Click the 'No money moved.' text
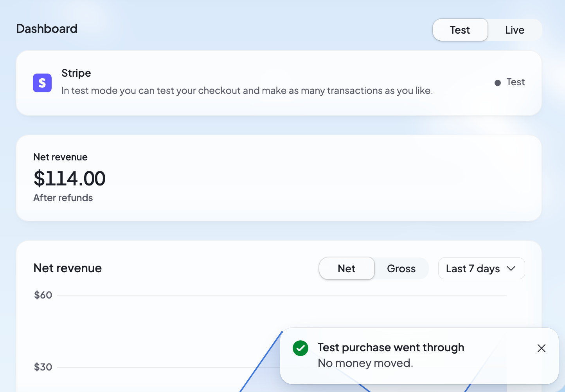Image resolution: width=565 pixels, height=392 pixels. [x=365, y=363]
